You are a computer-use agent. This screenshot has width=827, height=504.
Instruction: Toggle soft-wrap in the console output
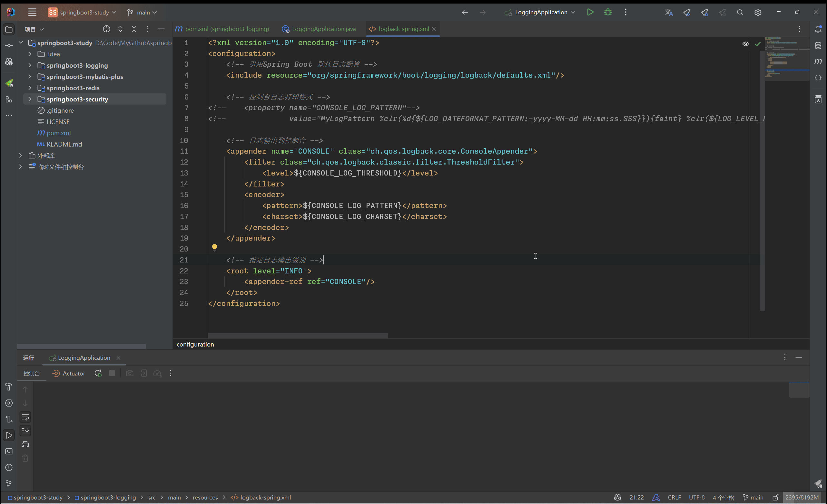[x=25, y=417]
